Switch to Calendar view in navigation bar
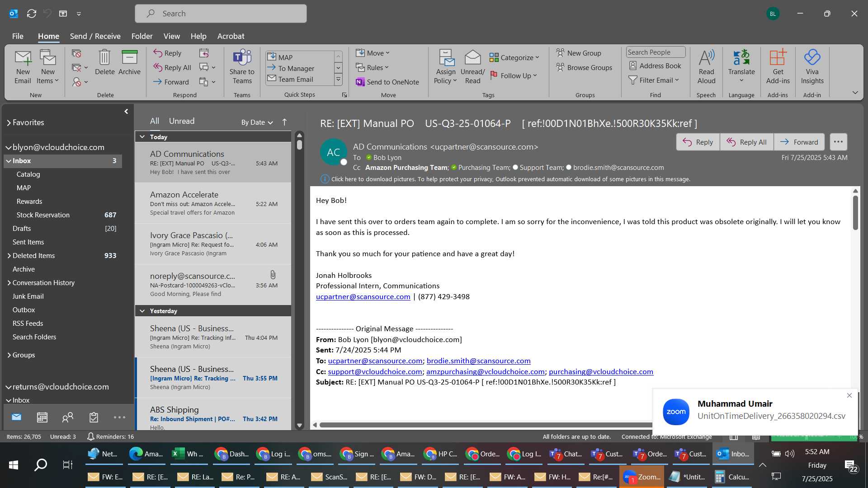This screenshot has width=868, height=488. pyautogui.click(x=42, y=418)
